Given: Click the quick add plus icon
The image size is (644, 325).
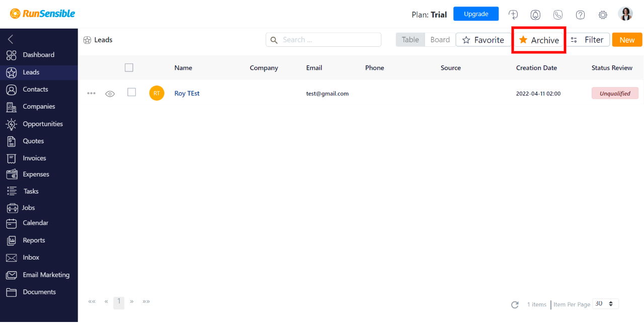Looking at the screenshot, I should point(513,14).
